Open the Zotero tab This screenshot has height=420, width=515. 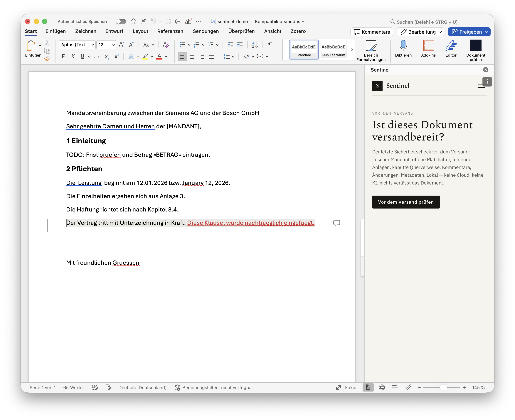[298, 31]
